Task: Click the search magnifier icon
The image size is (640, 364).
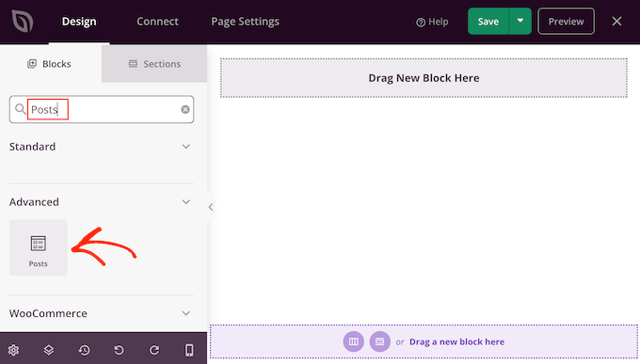Action: pos(20,109)
